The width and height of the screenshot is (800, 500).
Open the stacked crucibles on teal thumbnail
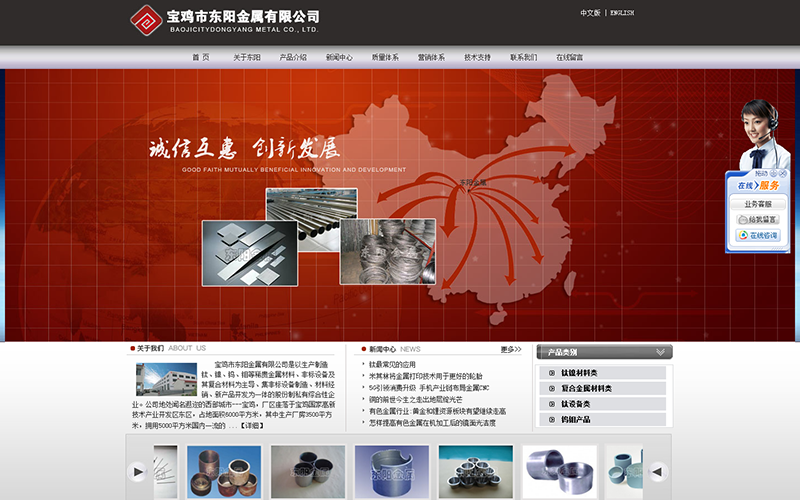[476, 472]
